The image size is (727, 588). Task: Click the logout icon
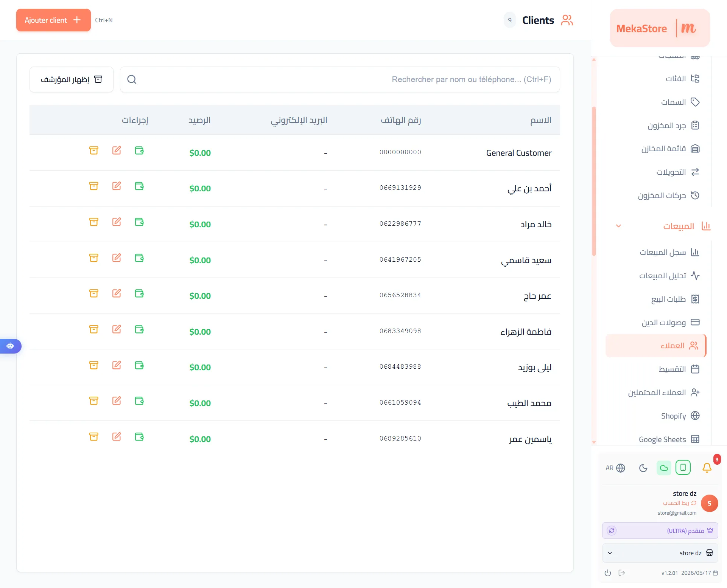(x=622, y=573)
